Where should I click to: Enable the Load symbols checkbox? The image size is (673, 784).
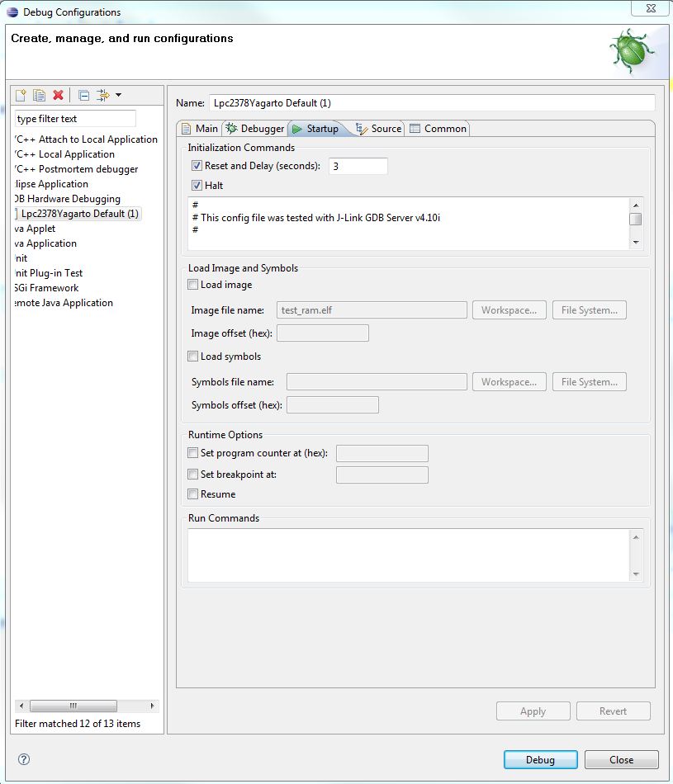(x=192, y=356)
